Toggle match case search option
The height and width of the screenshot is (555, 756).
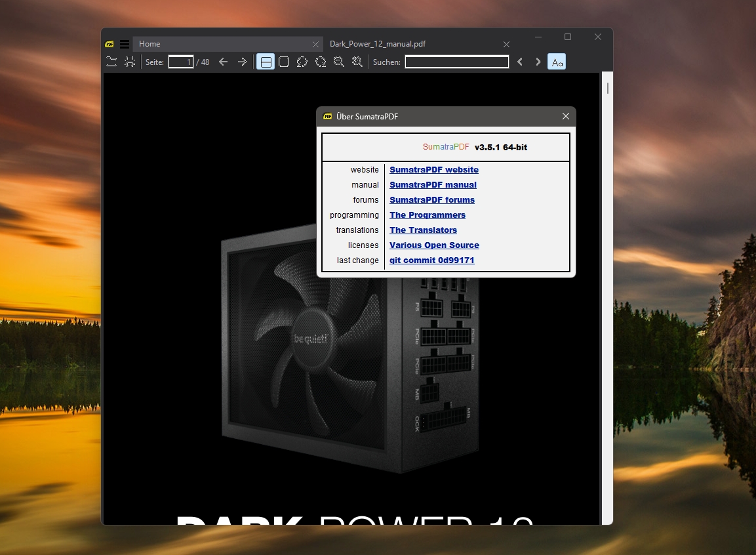coord(557,62)
